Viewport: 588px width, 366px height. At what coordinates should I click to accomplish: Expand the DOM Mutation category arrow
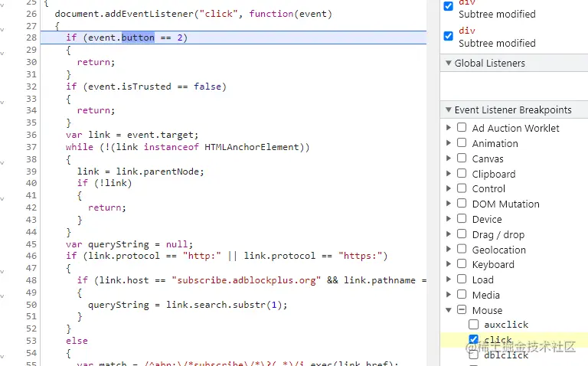(x=449, y=203)
